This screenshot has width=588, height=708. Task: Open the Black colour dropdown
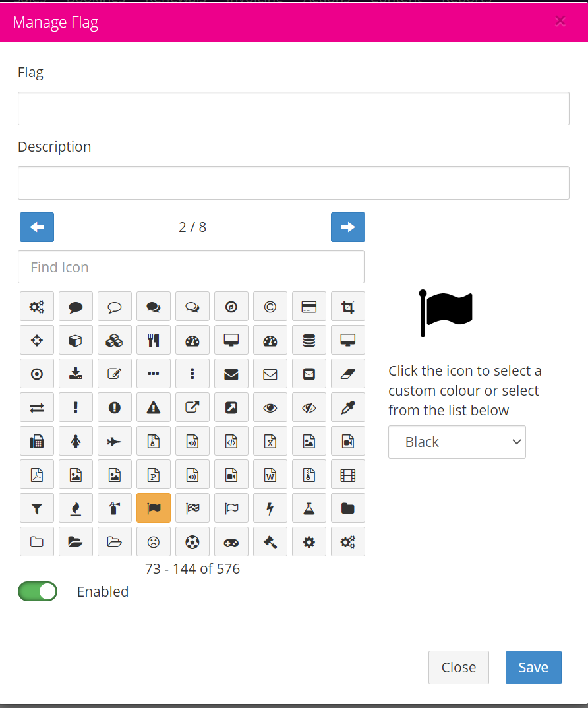point(457,442)
